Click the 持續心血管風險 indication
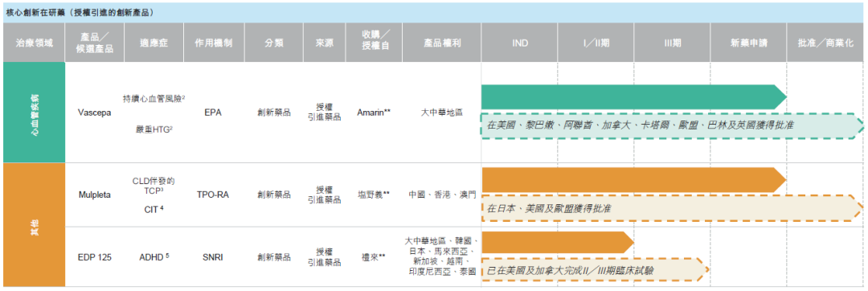The image size is (868, 291). click(x=154, y=99)
